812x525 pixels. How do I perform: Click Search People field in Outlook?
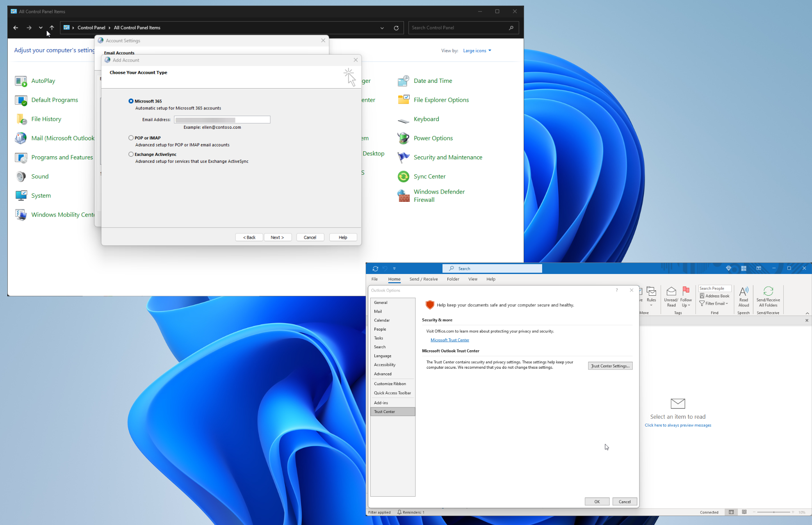[x=715, y=288]
